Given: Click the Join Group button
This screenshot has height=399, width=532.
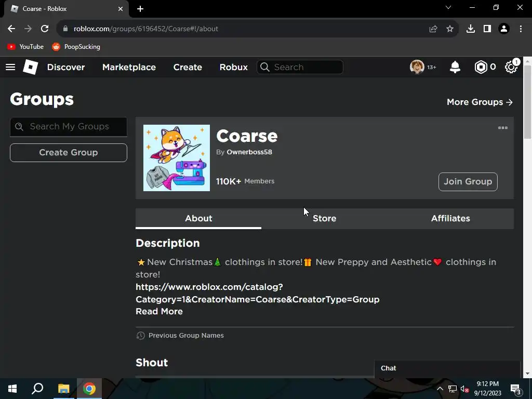Looking at the screenshot, I should coord(468,182).
